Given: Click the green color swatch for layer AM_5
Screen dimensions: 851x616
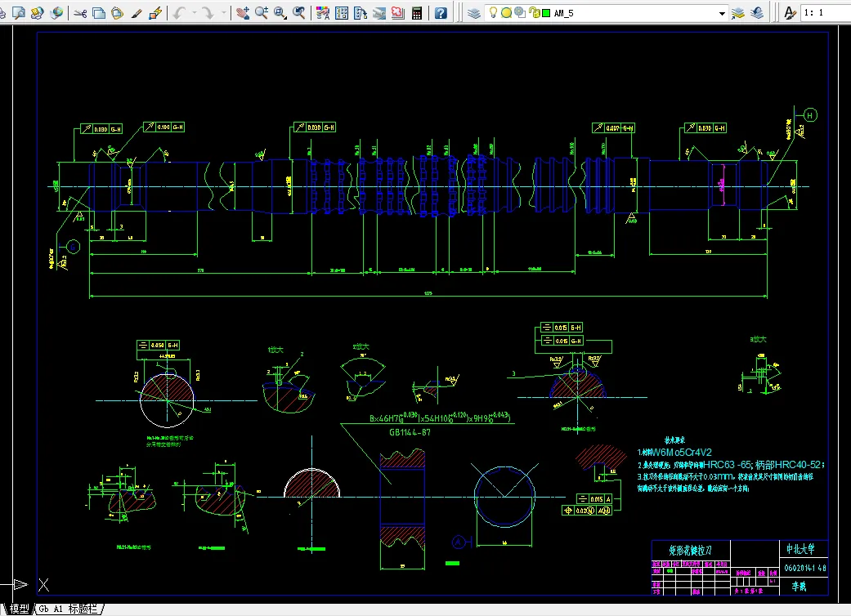Looking at the screenshot, I should pyautogui.click(x=545, y=13).
